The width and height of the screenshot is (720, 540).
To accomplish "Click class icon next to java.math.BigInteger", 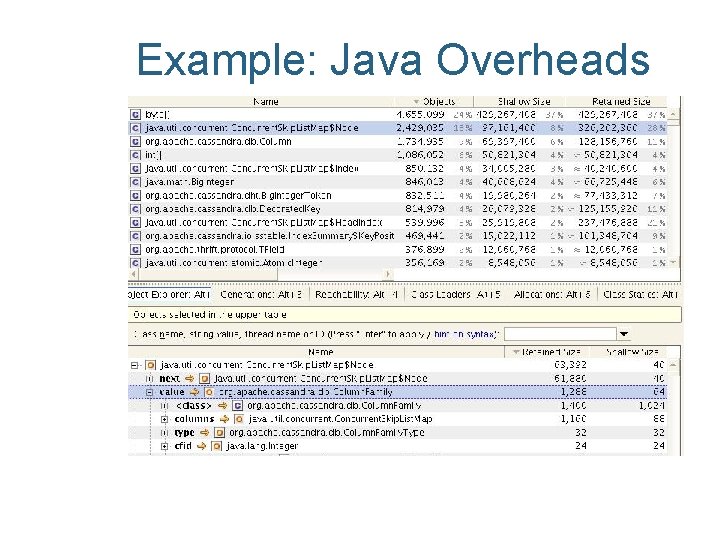I will 135,182.
